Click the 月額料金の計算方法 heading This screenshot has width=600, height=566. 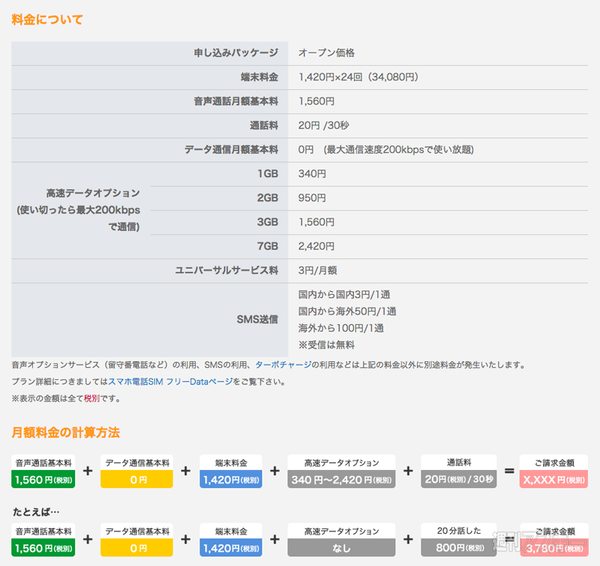pyautogui.click(x=65, y=432)
